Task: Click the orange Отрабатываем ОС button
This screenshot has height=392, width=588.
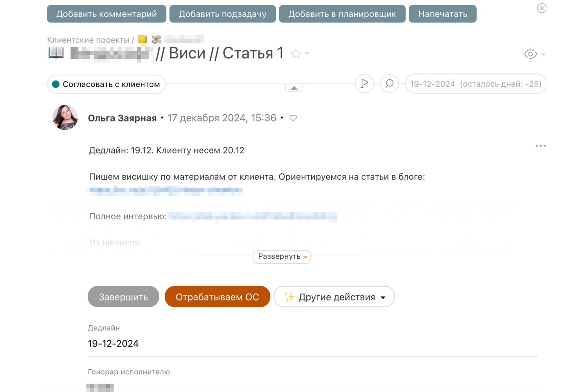Action: [x=217, y=297]
